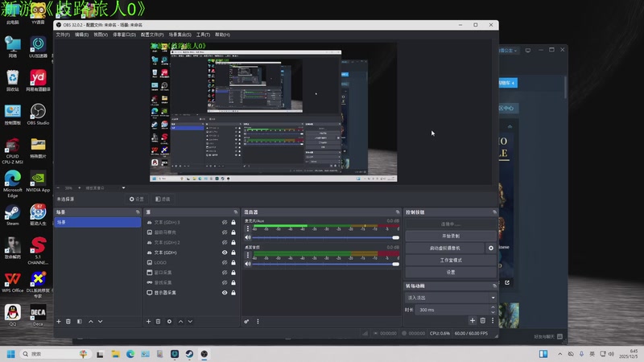Move the source down in the list
The image size is (644, 362).
pyautogui.click(x=190, y=321)
